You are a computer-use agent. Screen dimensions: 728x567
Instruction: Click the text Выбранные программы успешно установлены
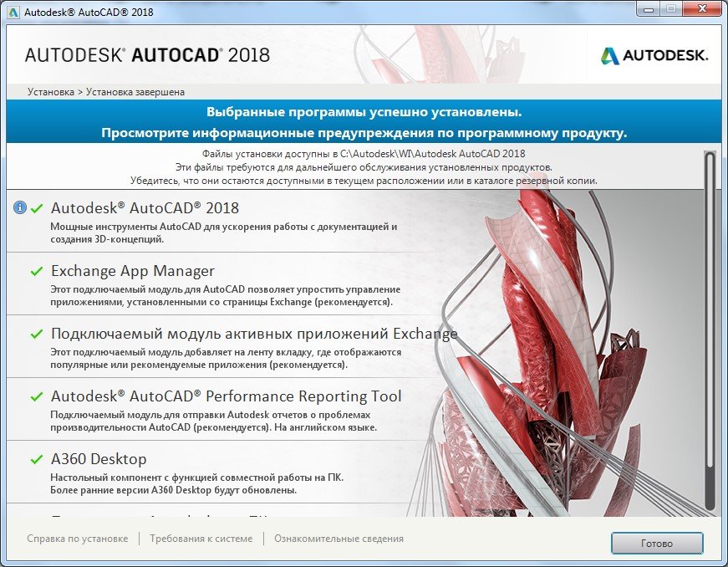pos(364,112)
